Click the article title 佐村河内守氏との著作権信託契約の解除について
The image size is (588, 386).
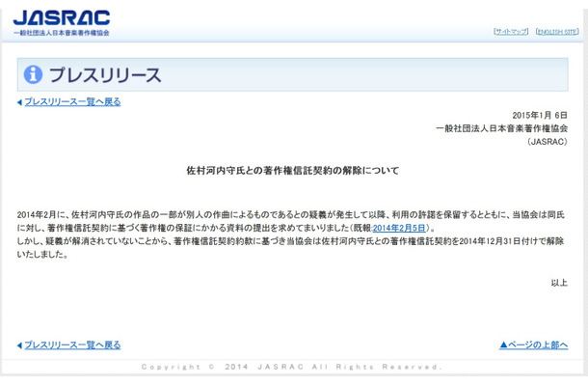click(293, 171)
